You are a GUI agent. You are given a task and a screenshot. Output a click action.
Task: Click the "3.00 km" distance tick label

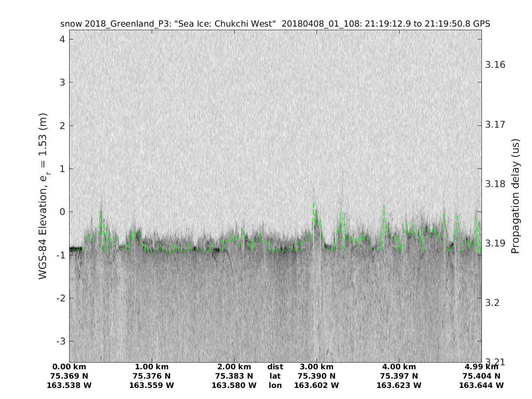(317, 367)
